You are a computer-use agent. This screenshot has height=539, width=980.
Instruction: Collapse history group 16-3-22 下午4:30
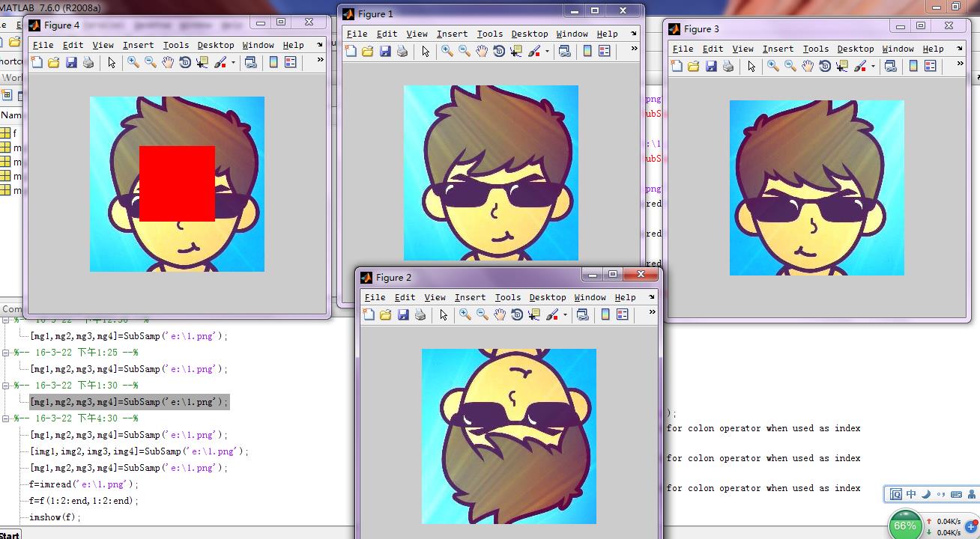pyautogui.click(x=6, y=418)
